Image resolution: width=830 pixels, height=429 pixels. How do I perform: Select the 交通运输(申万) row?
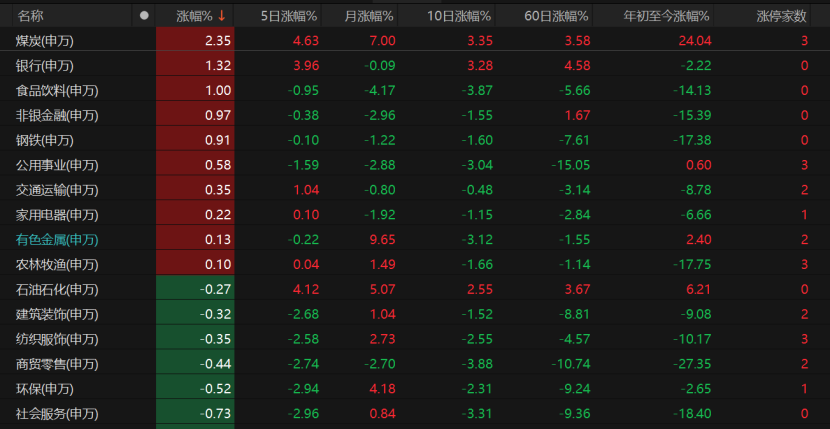click(413, 190)
